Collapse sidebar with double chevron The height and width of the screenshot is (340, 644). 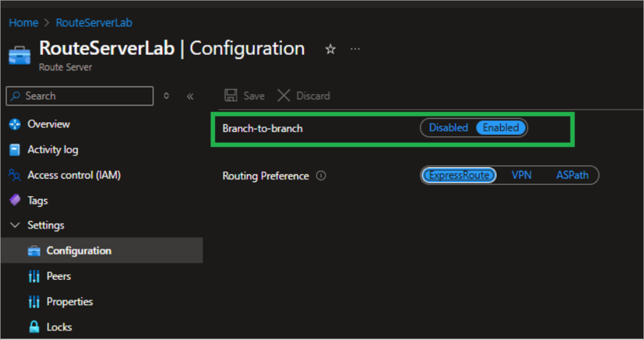coord(190,96)
